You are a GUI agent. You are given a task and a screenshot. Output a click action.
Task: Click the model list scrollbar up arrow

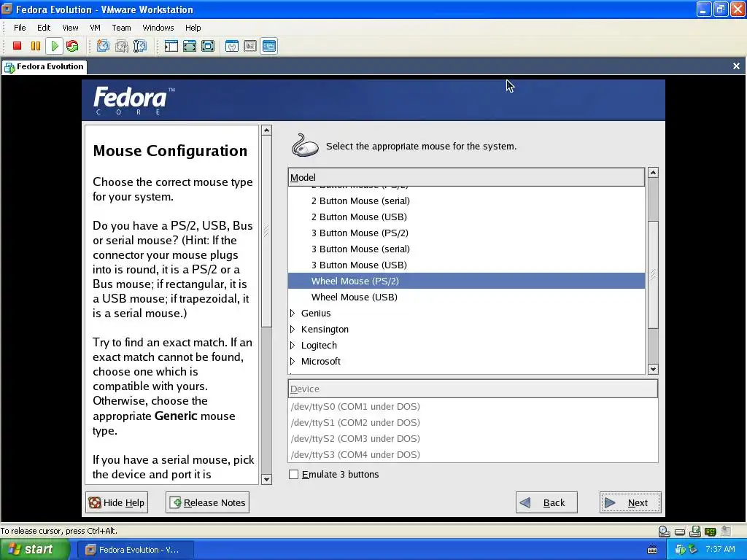tap(653, 172)
